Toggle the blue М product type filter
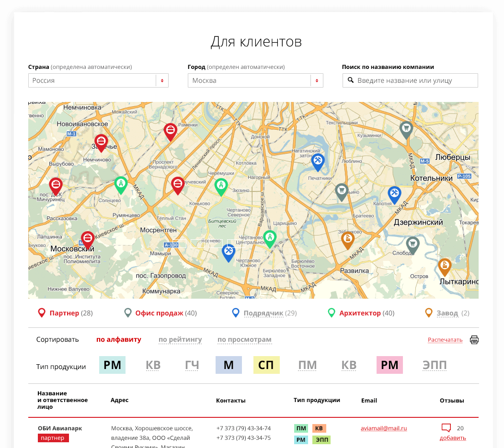The height and width of the screenshot is (448, 504). (229, 365)
